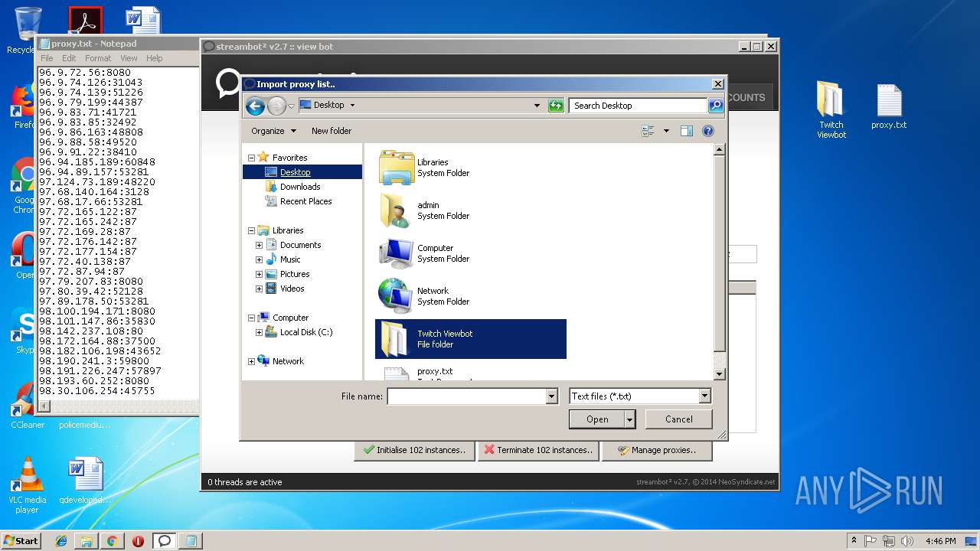Image resolution: width=980 pixels, height=551 pixels.
Task: Open the Windows Start menu
Action: (x=21, y=541)
